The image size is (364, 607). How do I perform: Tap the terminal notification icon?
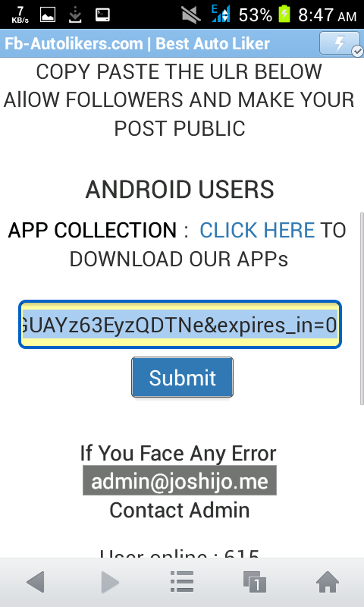102,14
